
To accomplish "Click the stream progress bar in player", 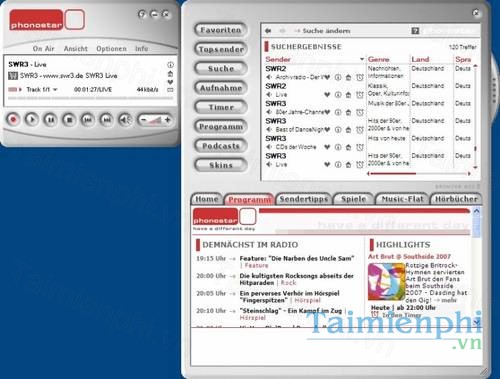I will [x=91, y=98].
